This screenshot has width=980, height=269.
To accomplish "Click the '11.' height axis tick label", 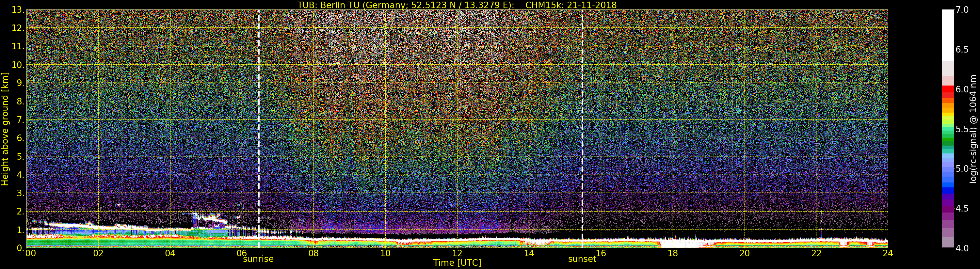I will tap(18, 46).
